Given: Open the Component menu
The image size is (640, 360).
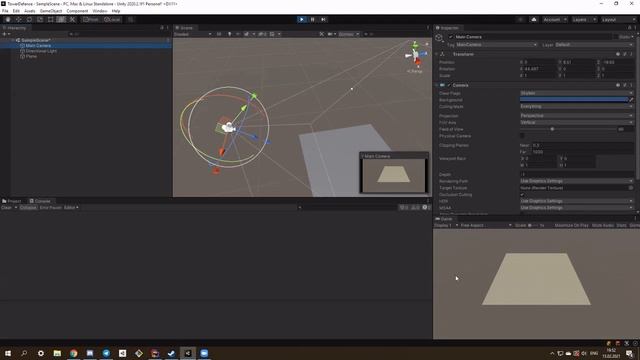Looking at the screenshot, I should point(77,11).
